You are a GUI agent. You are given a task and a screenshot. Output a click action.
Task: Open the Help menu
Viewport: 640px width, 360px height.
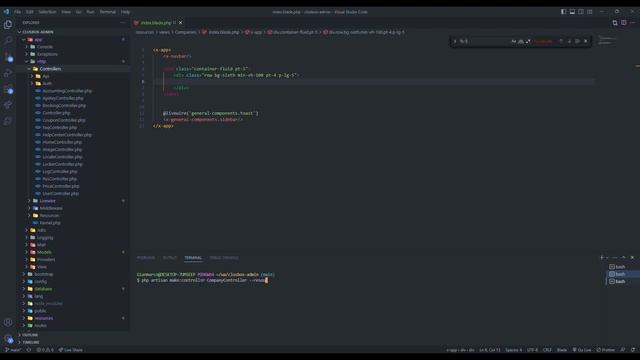click(125, 12)
